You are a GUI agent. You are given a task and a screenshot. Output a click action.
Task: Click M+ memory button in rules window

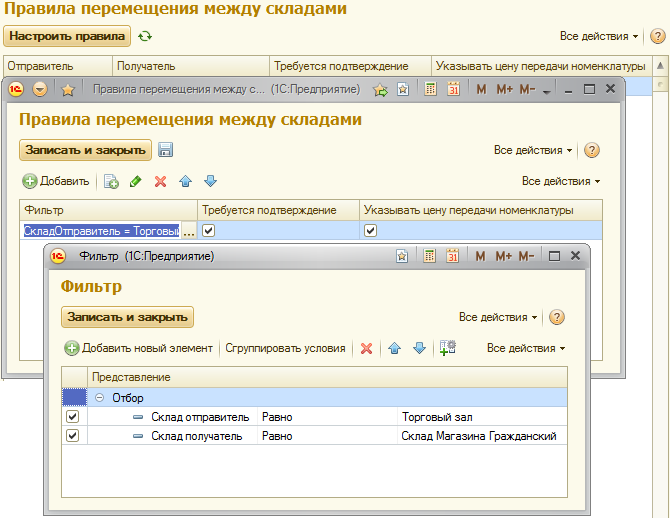pyautogui.click(x=504, y=89)
